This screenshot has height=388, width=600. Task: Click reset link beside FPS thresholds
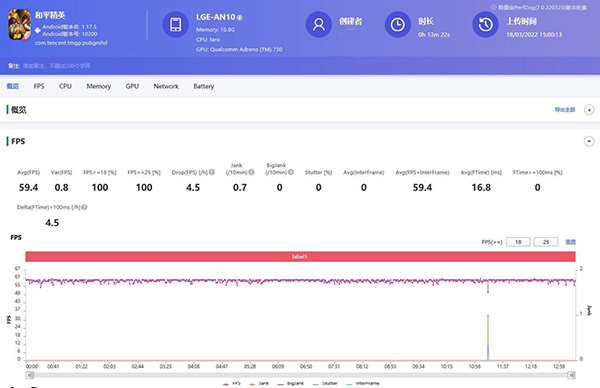tap(571, 242)
